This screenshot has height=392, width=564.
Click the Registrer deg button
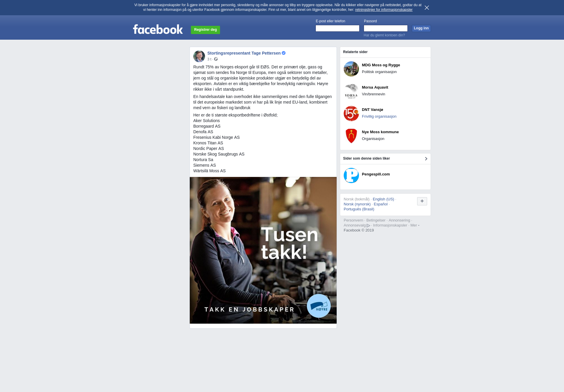pos(205,30)
